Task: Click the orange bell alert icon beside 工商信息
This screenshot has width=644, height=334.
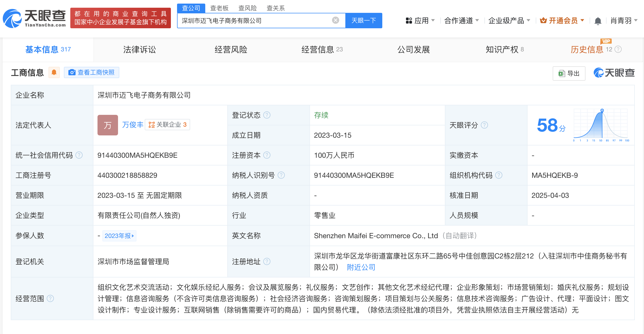Action: (x=54, y=72)
